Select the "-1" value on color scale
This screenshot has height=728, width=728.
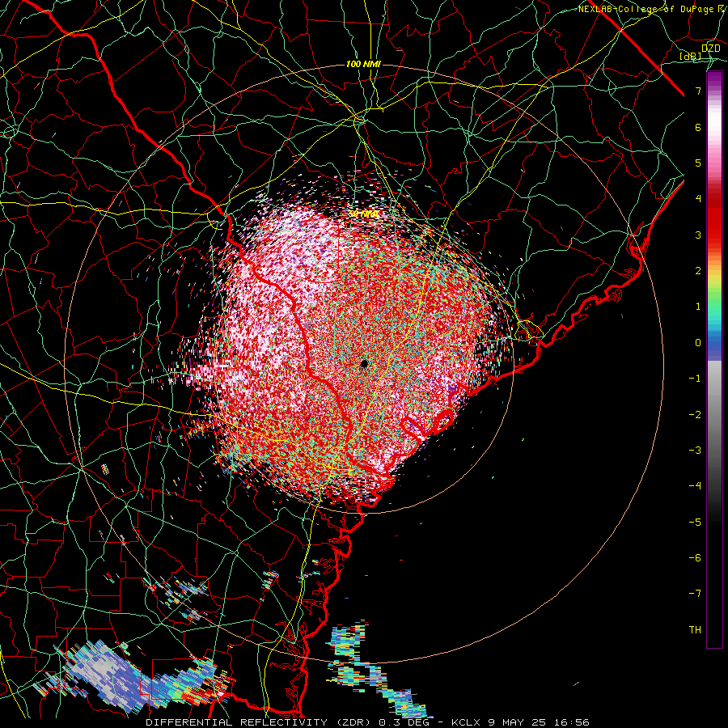695,379
